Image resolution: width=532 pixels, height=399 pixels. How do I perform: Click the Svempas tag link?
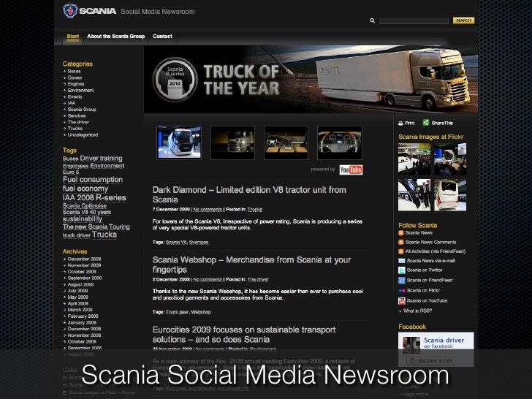click(199, 243)
